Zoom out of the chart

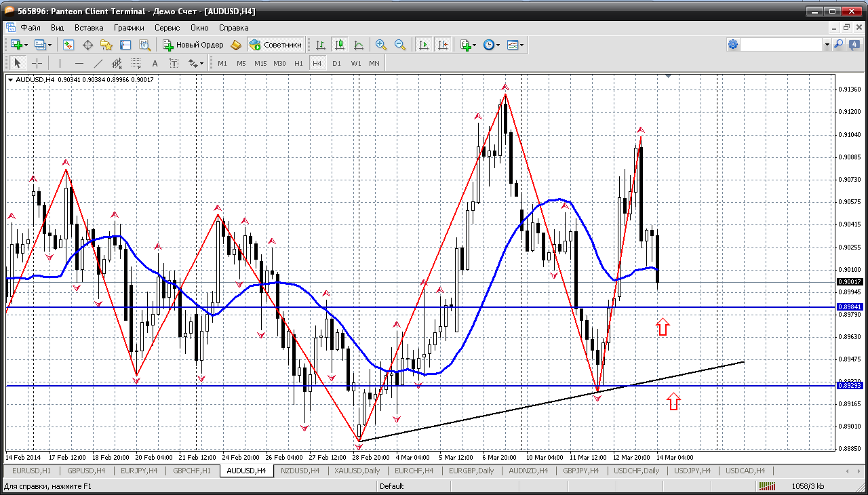click(x=400, y=45)
